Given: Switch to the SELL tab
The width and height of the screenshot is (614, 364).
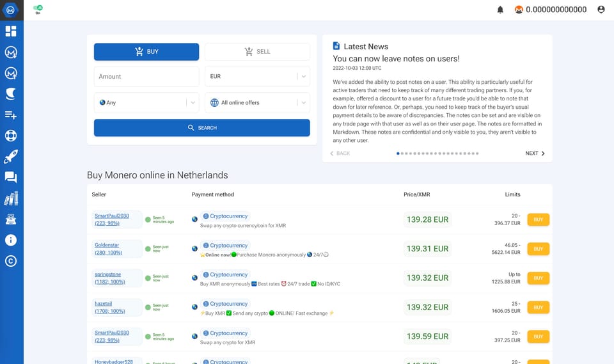Looking at the screenshot, I should (x=257, y=52).
